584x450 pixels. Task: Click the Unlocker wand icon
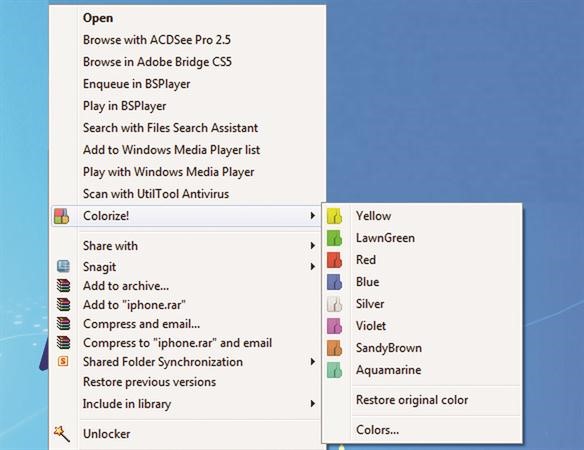coord(62,434)
